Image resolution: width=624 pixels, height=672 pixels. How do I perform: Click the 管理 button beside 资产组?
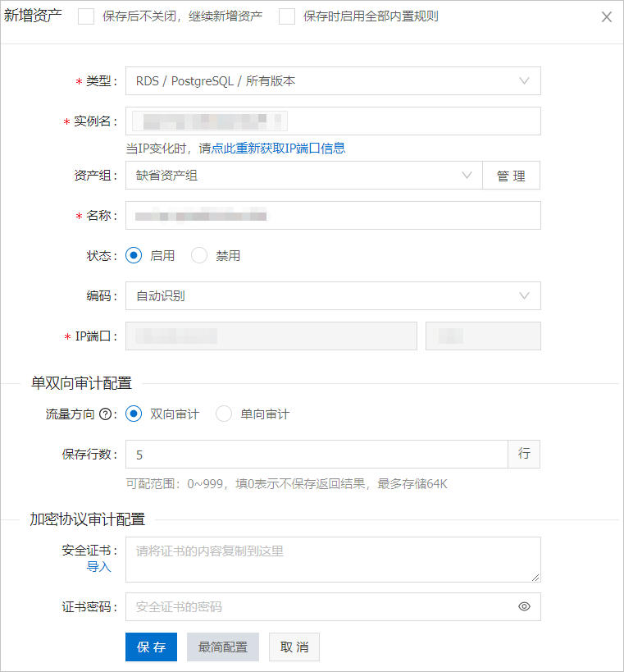pos(512,176)
